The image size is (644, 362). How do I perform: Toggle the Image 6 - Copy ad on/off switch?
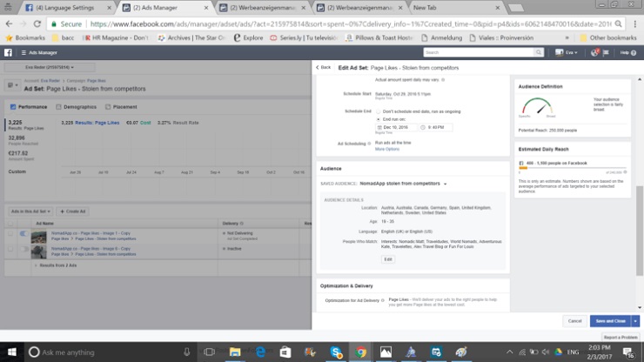[23, 249]
